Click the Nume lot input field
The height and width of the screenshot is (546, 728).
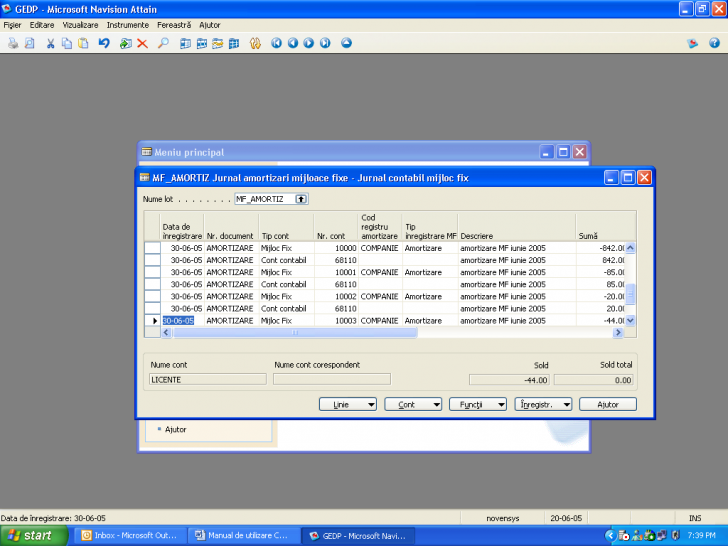point(266,199)
